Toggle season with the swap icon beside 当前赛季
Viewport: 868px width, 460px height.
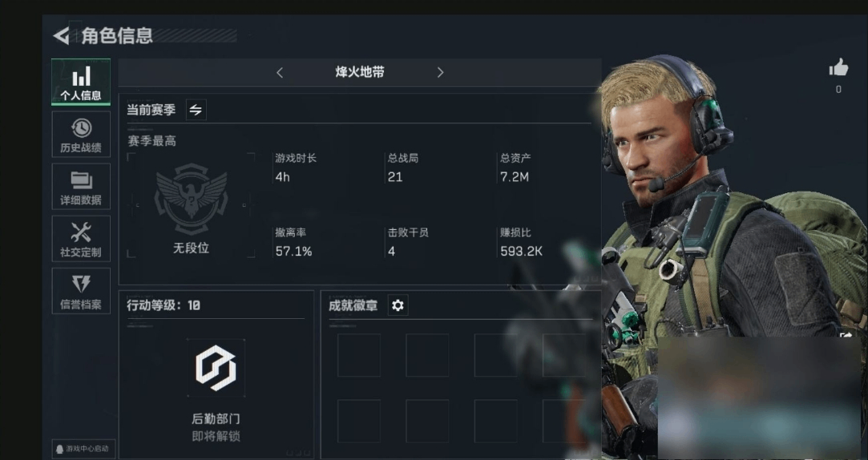[x=196, y=110]
